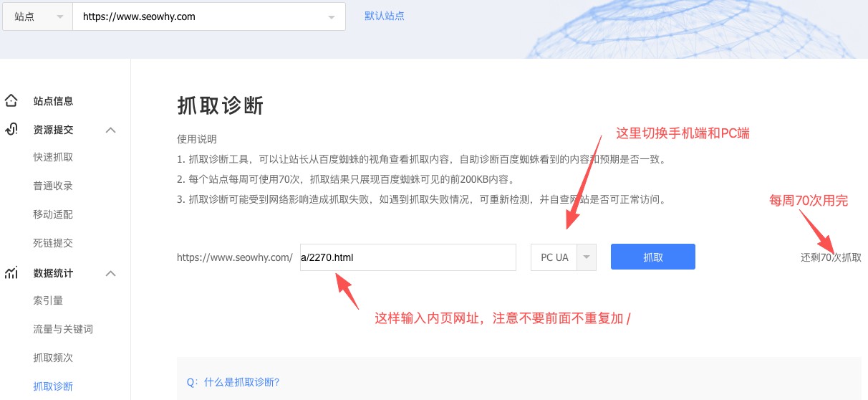Click the 数据统计 chart icon in sidebar
Image resolution: width=868 pixels, height=400 pixels.
11,273
